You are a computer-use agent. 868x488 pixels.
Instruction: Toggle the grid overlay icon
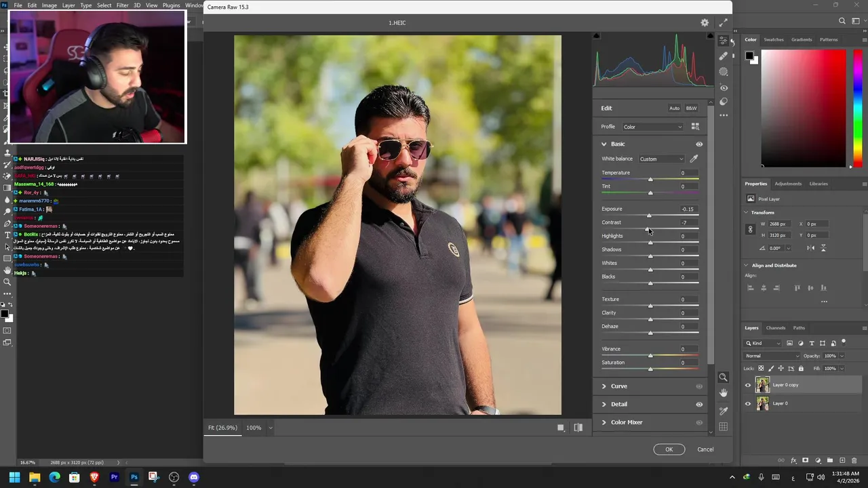coord(723,427)
